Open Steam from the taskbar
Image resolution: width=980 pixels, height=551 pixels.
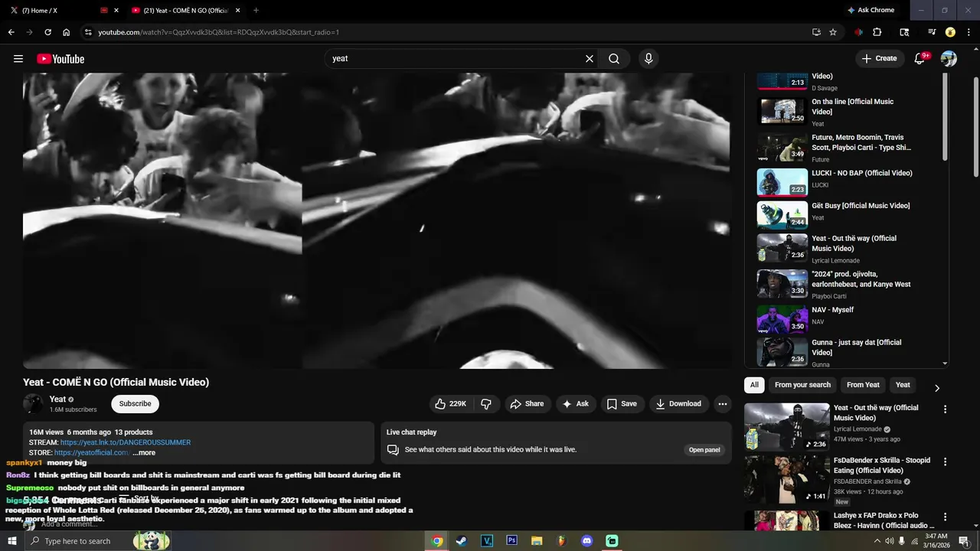[x=462, y=541]
